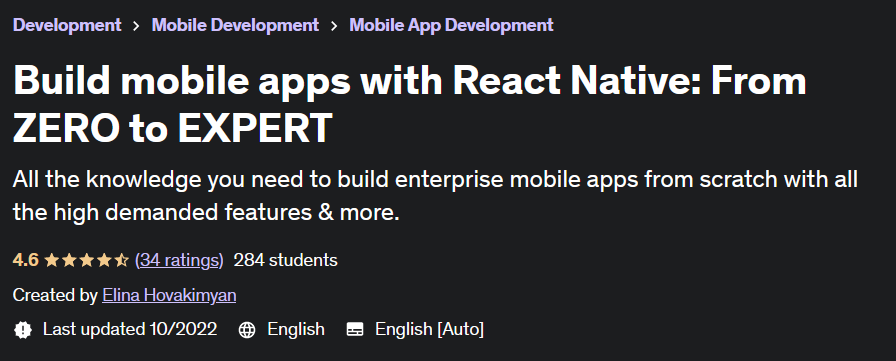Click the chevron after Mobile Development

[334, 26]
